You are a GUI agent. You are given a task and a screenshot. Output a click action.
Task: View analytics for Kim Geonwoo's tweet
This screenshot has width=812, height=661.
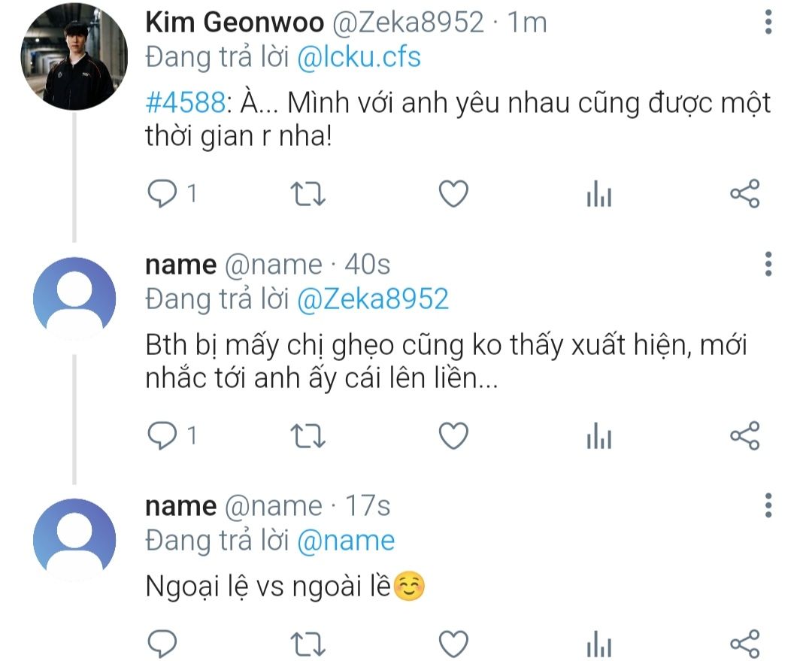(599, 196)
